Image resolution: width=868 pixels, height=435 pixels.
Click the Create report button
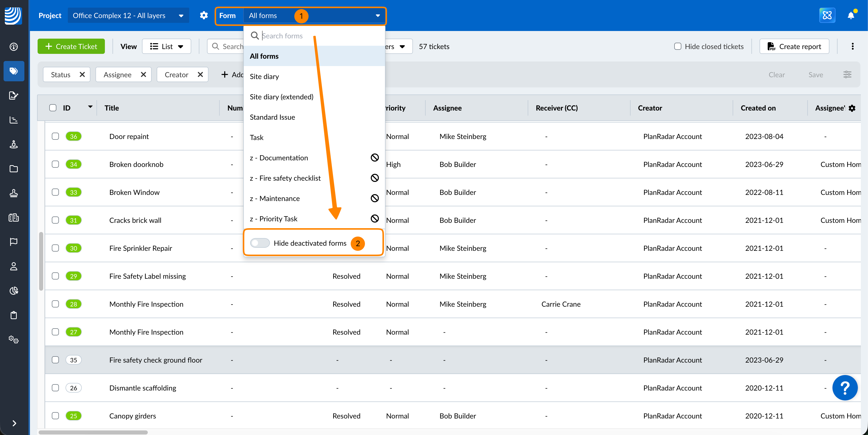pos(794,46)
